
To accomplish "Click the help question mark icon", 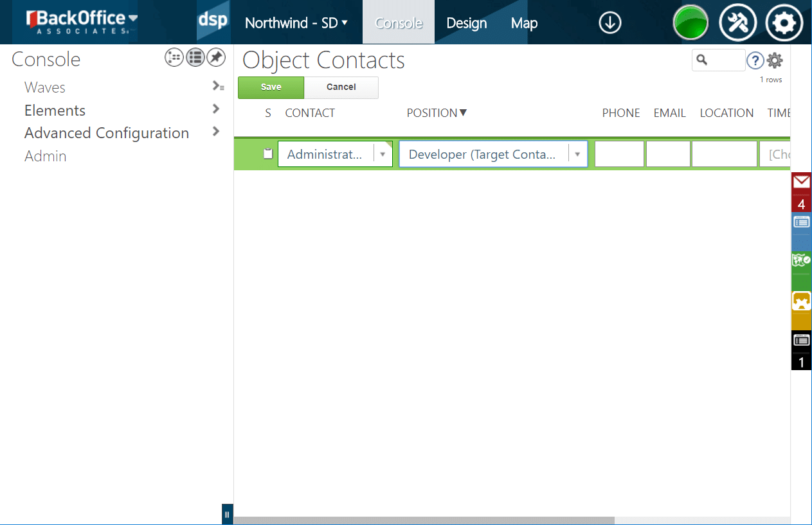I will click(x=755, y=60).
